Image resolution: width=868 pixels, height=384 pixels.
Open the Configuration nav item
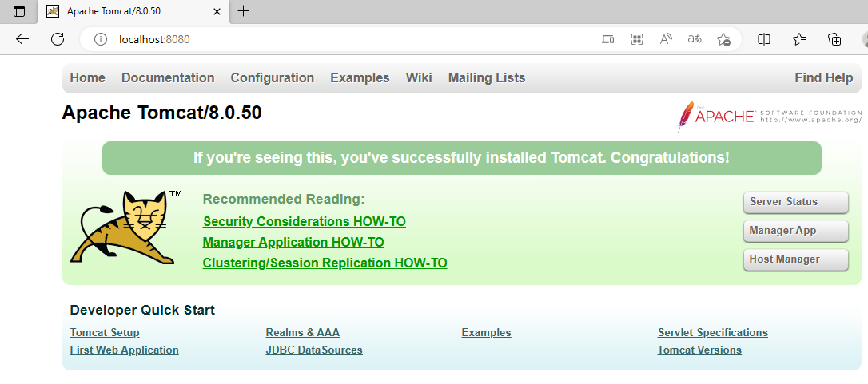[273, 78]
